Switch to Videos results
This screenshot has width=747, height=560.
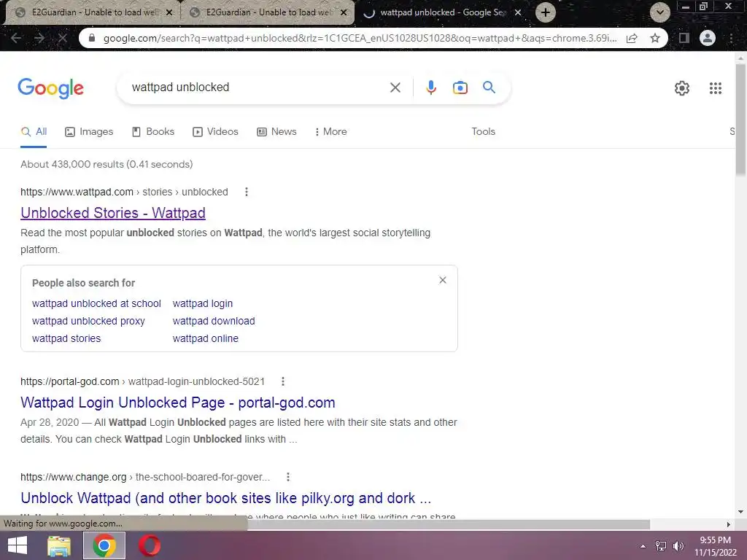click(215, 132)
